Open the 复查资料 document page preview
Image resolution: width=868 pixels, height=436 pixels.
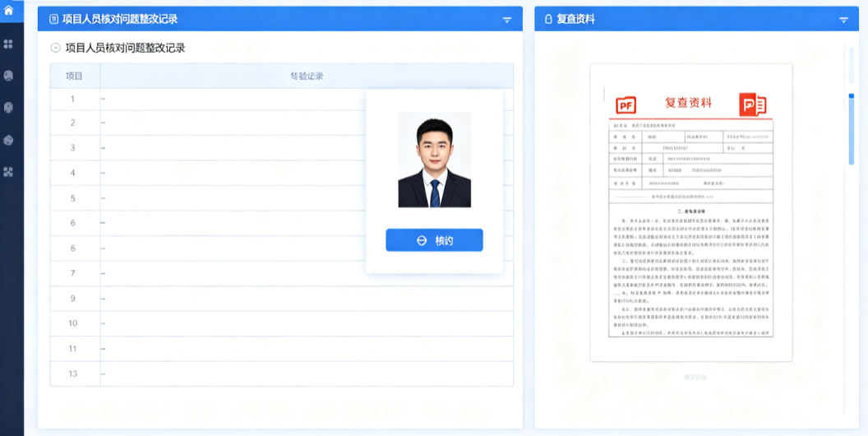(690, 213)
